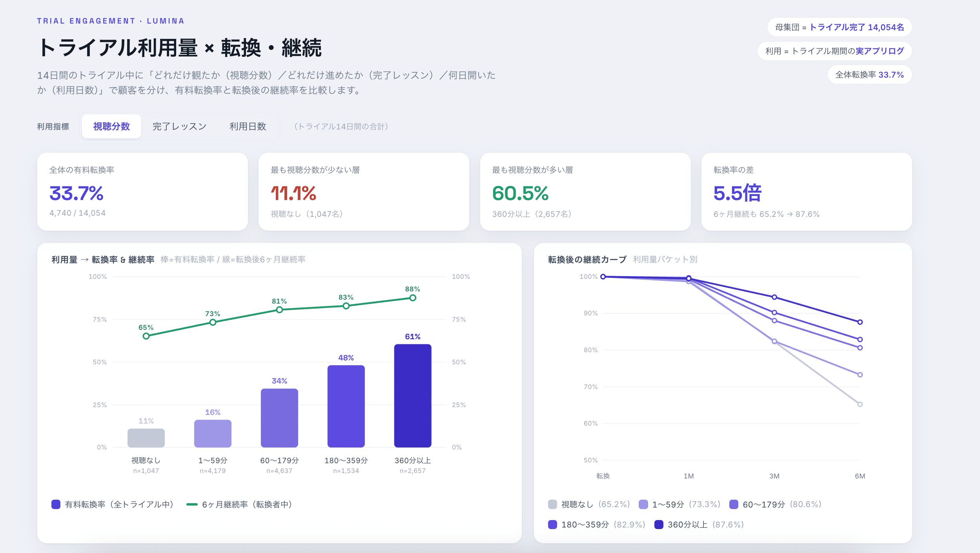Click the 83% retention line point
Screen dimensions: 980x553
point(346,306)
